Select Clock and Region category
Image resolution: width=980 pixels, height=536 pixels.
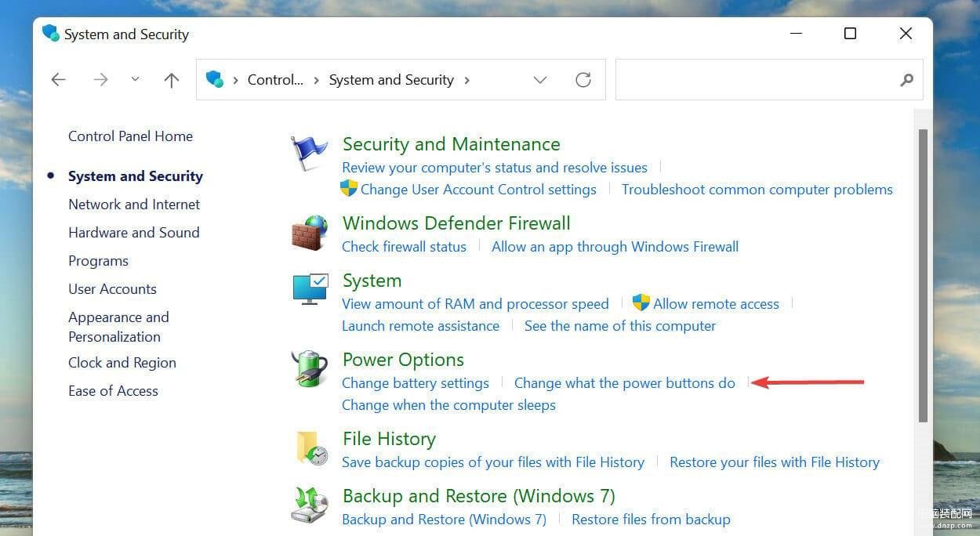[x=122, y=362]
